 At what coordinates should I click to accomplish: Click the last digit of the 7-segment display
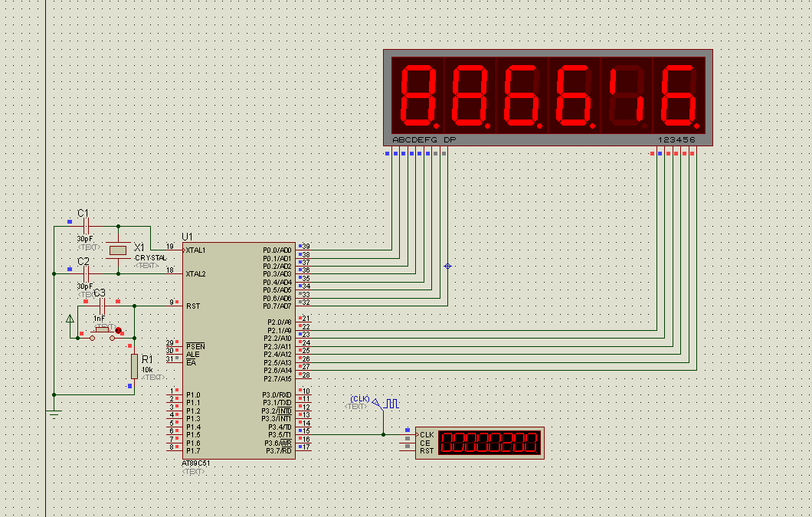coord(679,96)
